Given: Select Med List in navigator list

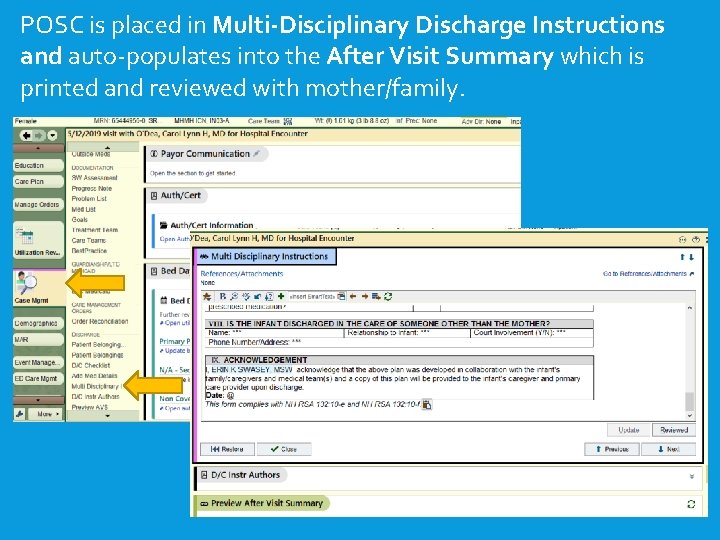Looking at the screenshot, I should click(x=84, y=209).
